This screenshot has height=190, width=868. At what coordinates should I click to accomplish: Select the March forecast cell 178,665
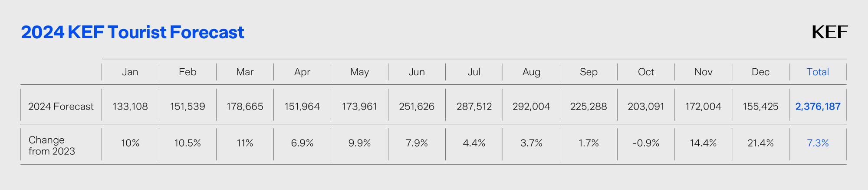pyautogui.click(x=245, y=107)
